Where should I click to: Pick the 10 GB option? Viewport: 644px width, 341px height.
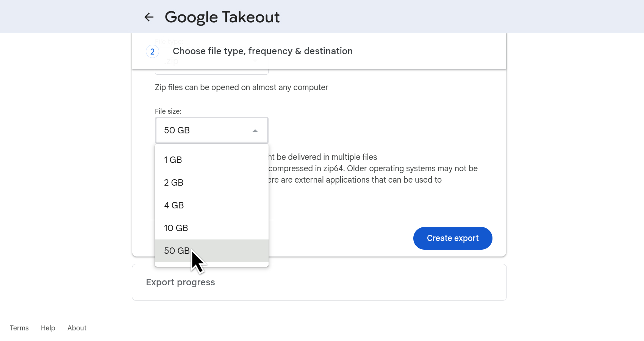tap(212, 228)
